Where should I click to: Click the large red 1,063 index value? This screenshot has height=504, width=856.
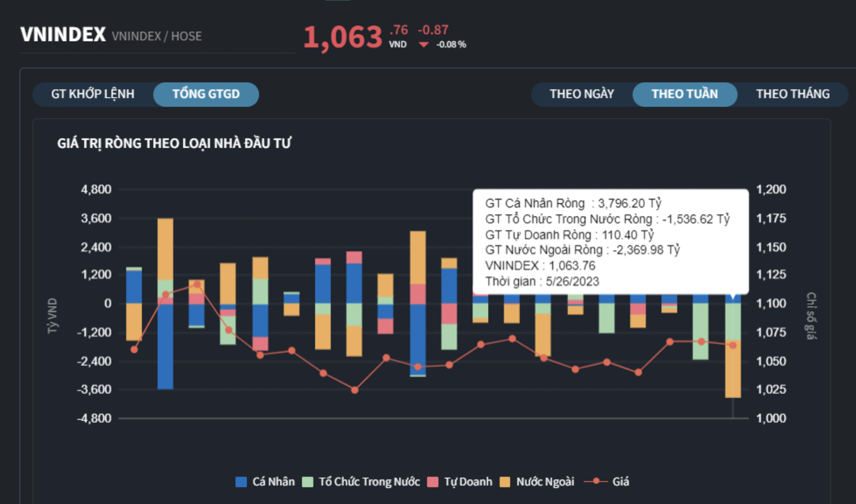coord(343,38)
